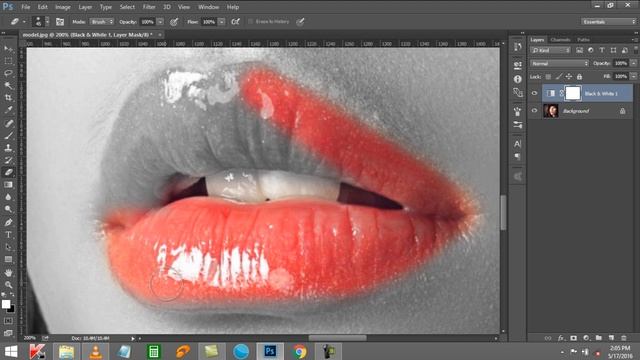Toggle the Lock all padlock icon
Viewport: 640px width, 360px height.
[579, 77]
